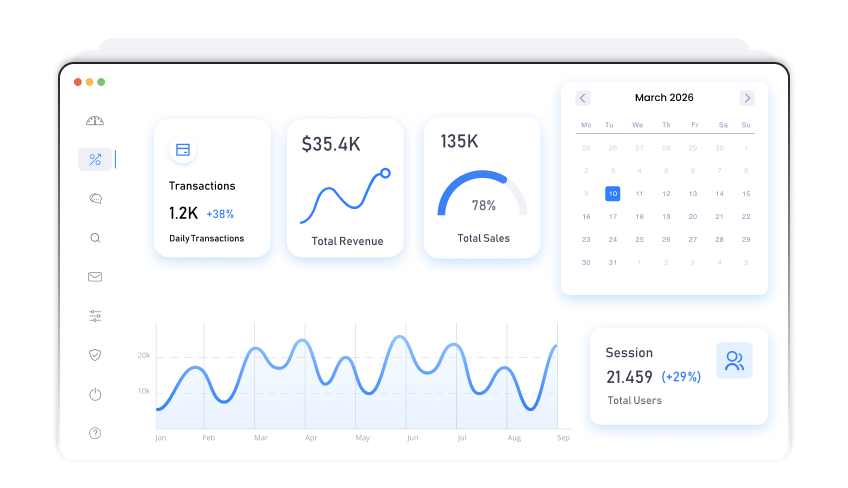Click the security shield sidebar icon
This screenshot has height=488, width=848.
95,355
